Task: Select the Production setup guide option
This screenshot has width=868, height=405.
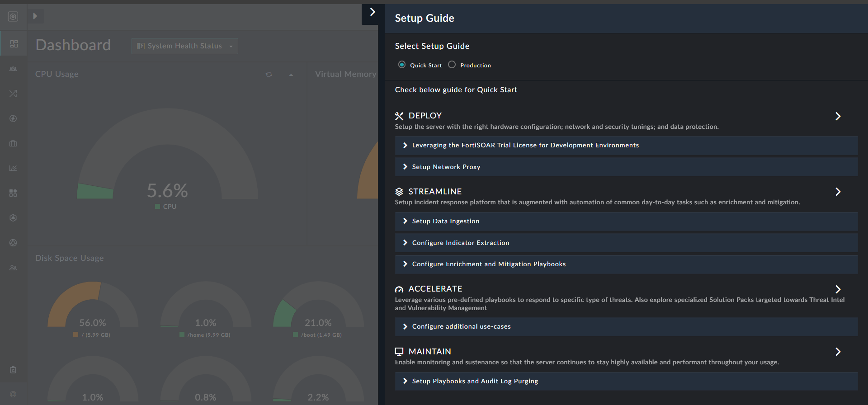Action: [x=452, y=65]
